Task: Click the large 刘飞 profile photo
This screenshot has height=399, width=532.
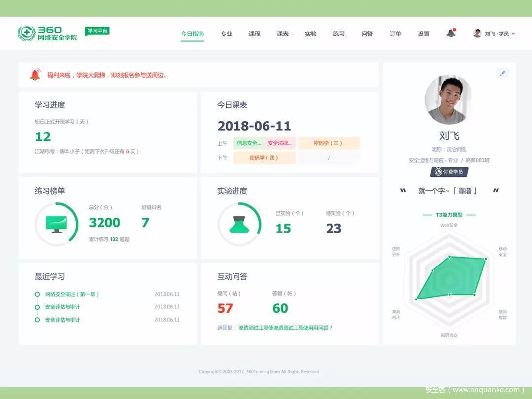Action: 448,100
